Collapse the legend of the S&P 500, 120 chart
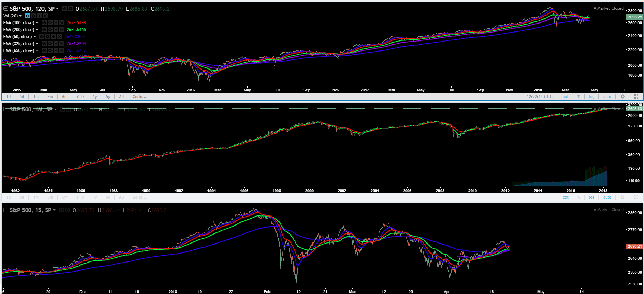 (6, 9)
